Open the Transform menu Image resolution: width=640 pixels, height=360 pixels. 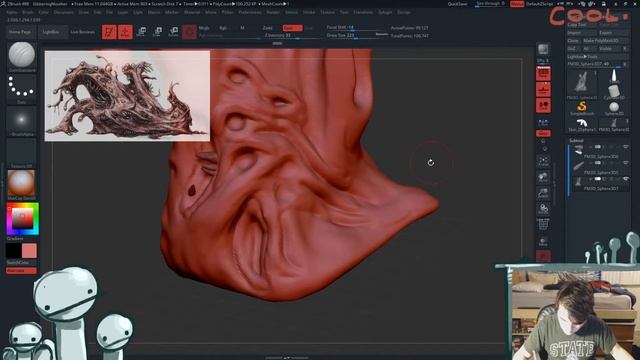[363, 12]
